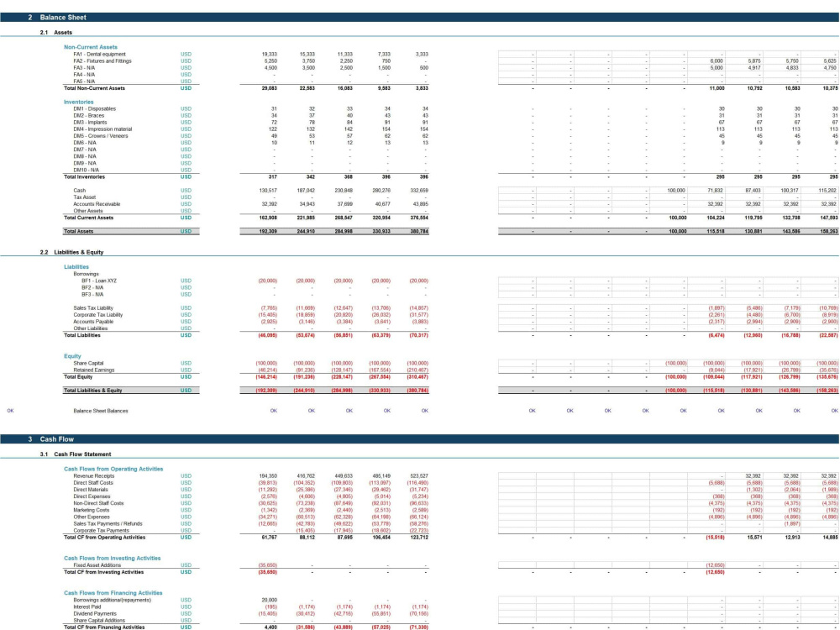The image size is (840, 630).
Task: Select the 332,659 Cash value
Action: click(x=419, y=191)
